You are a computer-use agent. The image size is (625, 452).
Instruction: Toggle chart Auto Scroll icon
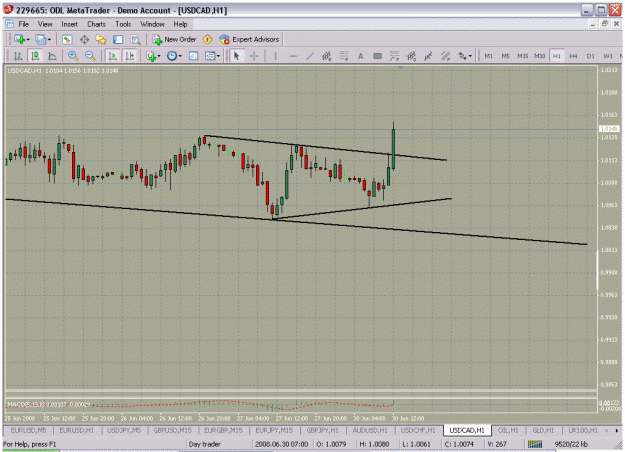[113, 56]
